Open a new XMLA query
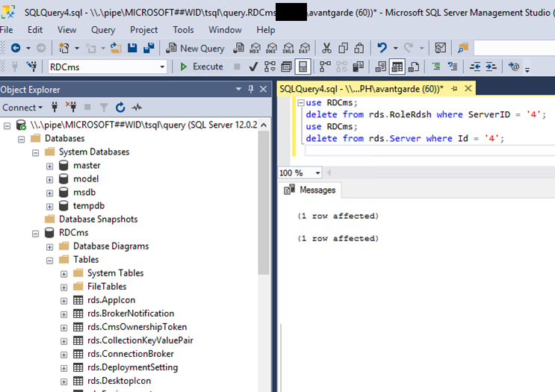Image resolution: width=555 pixels, height=392 pixels. click(288, 48)
